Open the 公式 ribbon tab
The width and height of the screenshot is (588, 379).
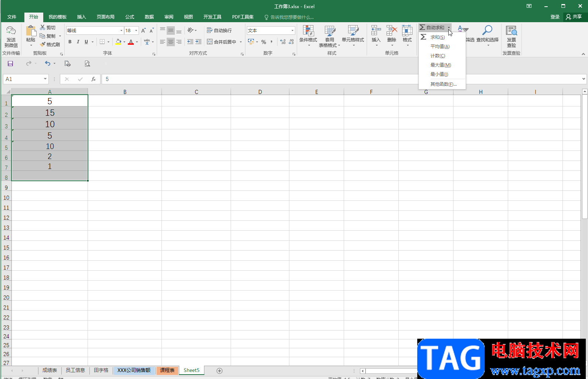tap(130, 17)
